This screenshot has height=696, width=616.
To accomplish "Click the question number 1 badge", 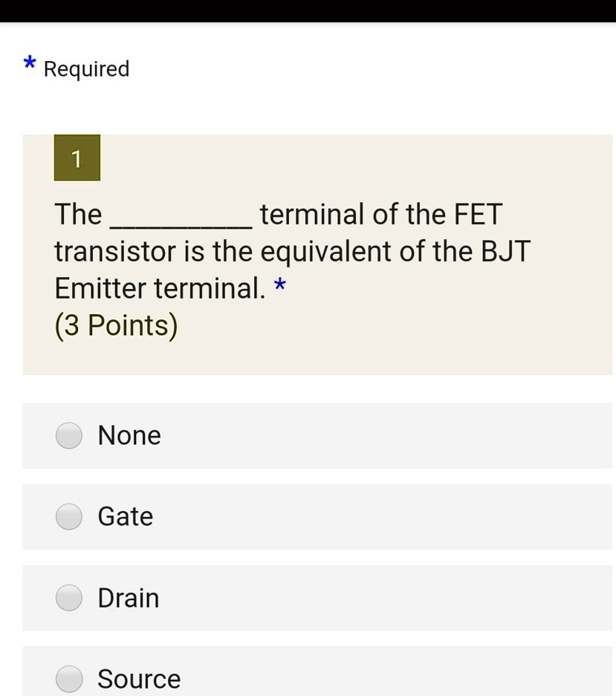I will [77, 157].
